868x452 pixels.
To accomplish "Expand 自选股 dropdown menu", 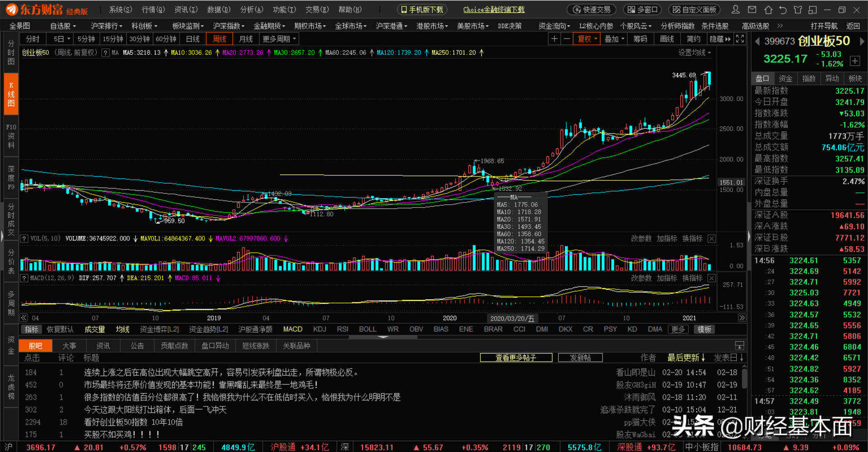I will tap(63, 26).
